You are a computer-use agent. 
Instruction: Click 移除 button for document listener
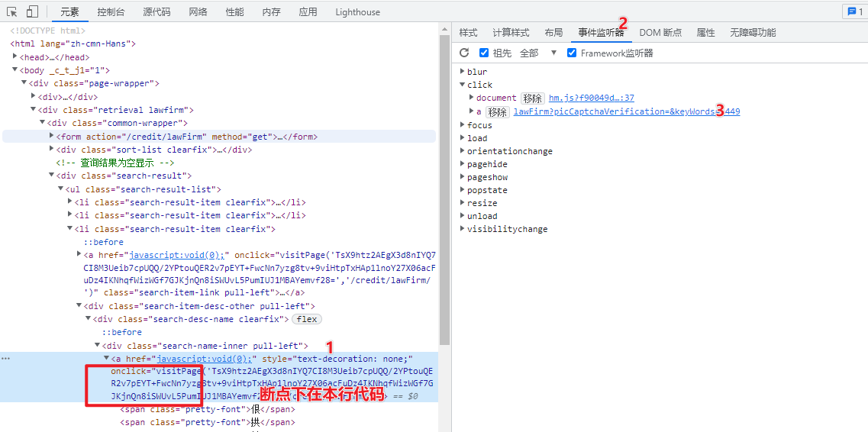click(533, 98)
